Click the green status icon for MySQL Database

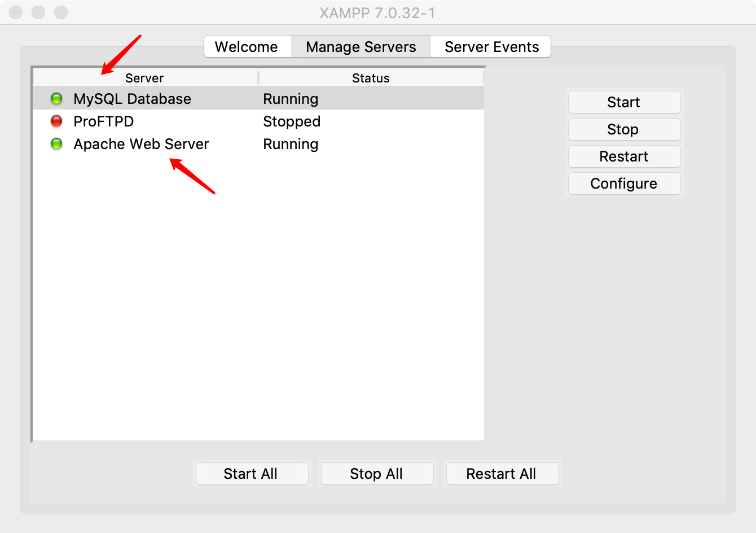[x=56, y=99]
